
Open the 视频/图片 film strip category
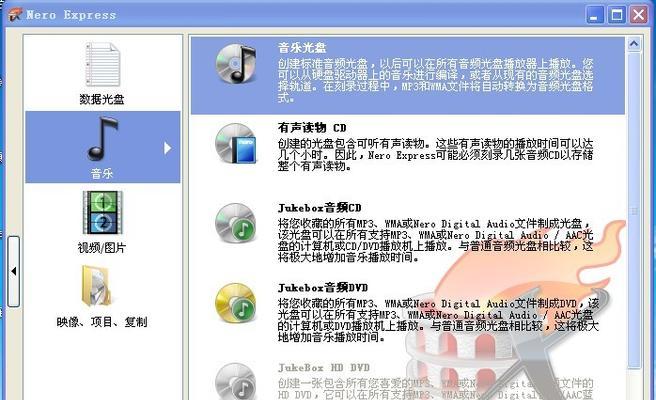pos(102,213)
